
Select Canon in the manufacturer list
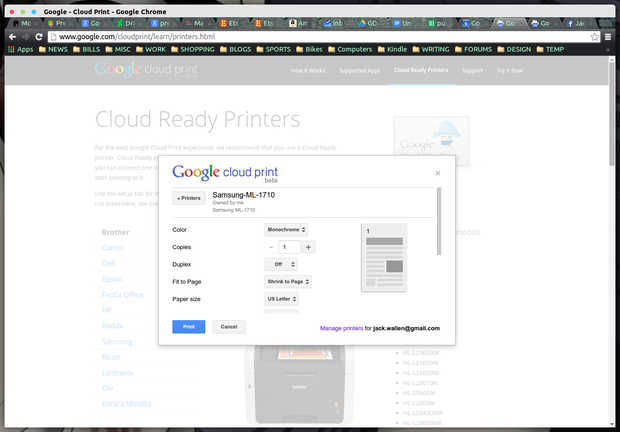pos(112,248)
